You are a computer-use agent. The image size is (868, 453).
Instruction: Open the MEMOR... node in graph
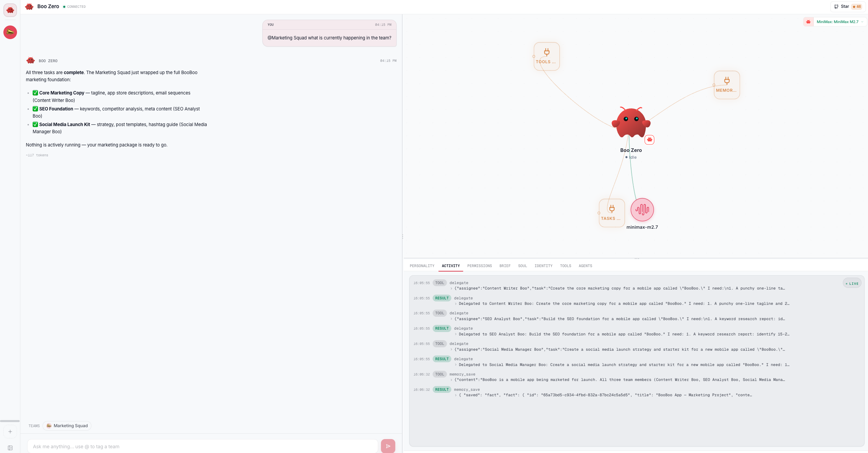[x=727, y=85]
